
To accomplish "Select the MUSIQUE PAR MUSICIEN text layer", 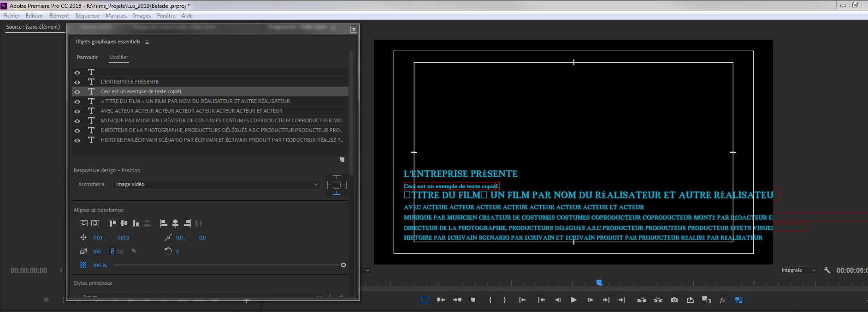I will [222, 121].
